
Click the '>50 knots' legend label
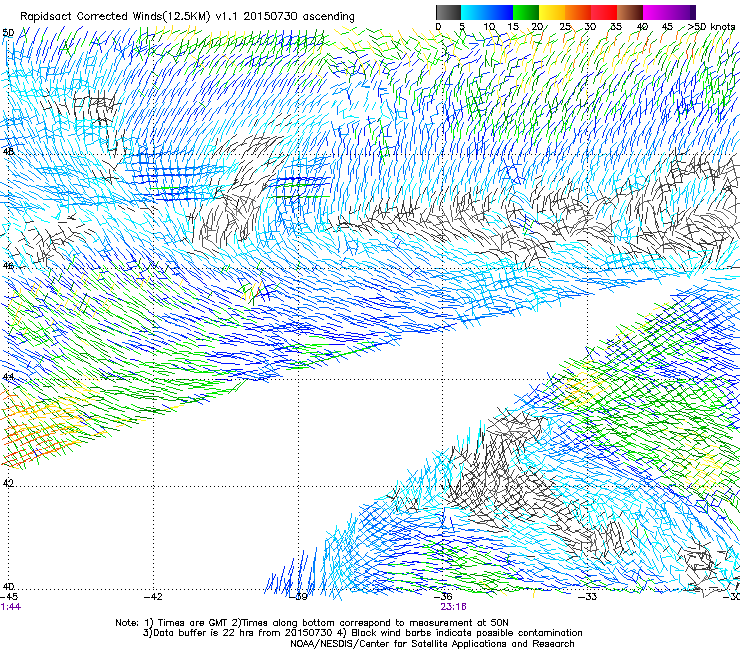[711, 27]
